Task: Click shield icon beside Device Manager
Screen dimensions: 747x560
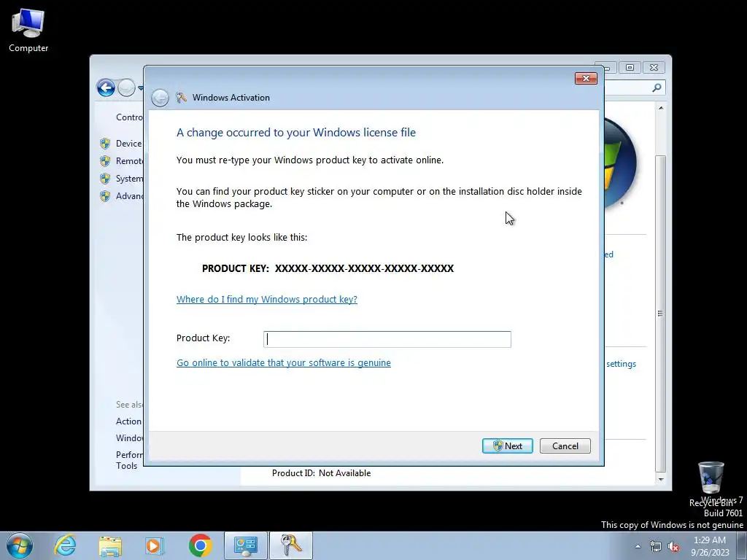Action: tap(105, 144)
